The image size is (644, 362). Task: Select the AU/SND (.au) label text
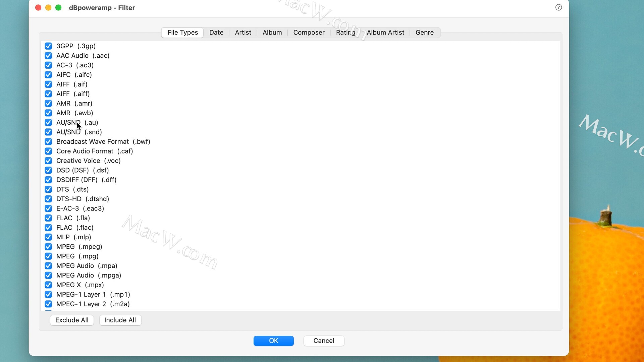point(77,123)
